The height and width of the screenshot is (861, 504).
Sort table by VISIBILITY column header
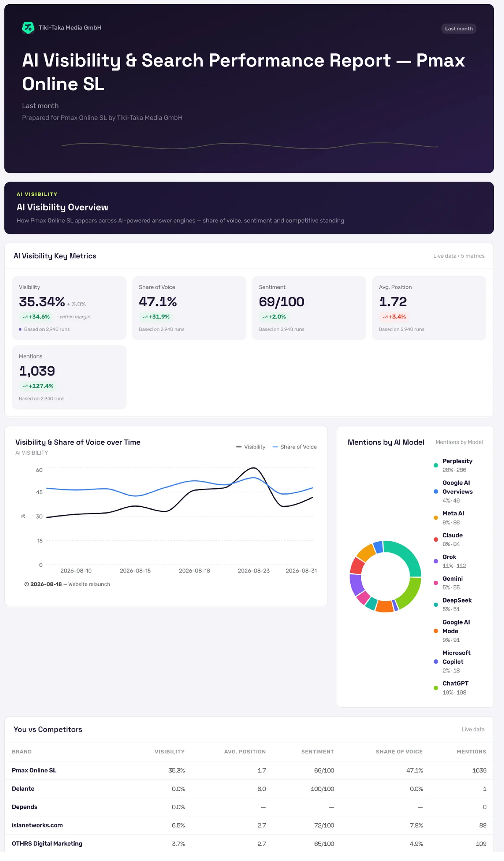[x=170, y=752]
